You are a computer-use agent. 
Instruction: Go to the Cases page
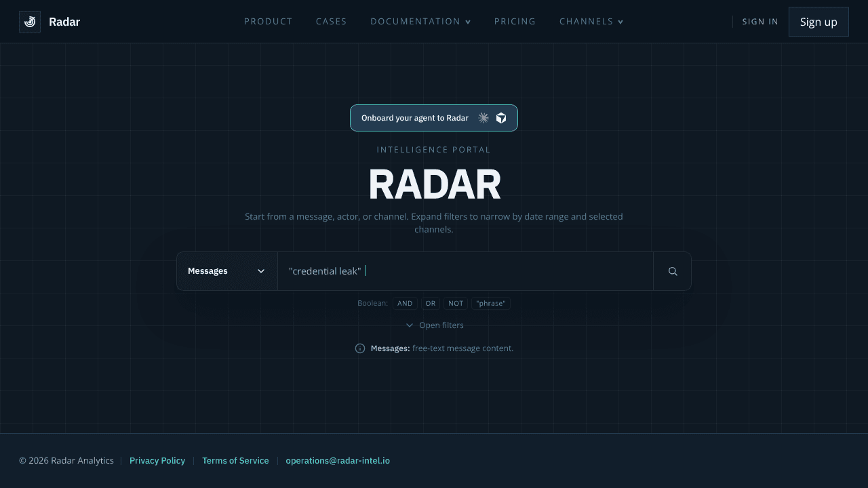[332, 22]
